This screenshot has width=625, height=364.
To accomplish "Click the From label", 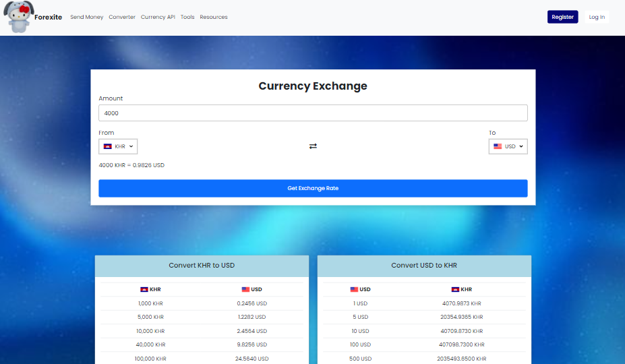I will (x=107, y=133).
